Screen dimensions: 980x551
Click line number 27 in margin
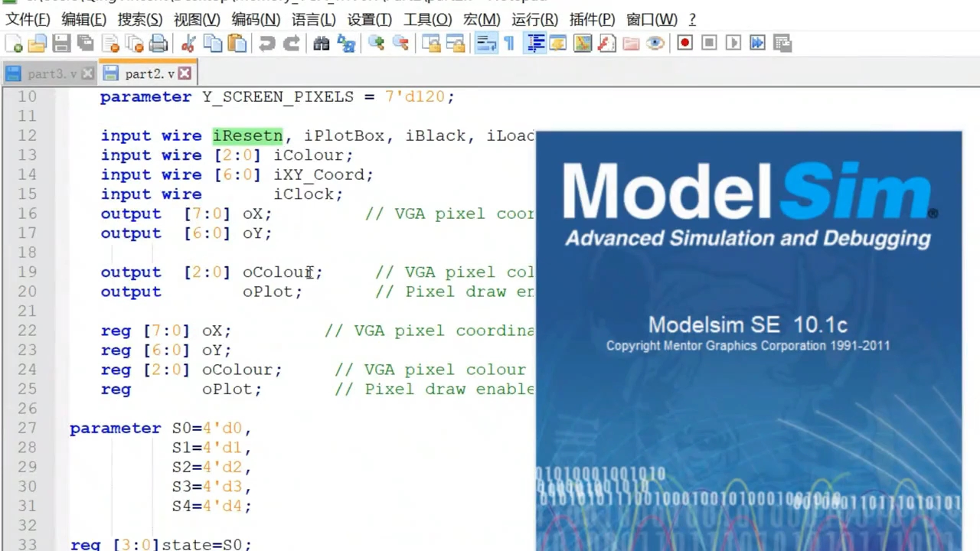[x=27, y=428]
